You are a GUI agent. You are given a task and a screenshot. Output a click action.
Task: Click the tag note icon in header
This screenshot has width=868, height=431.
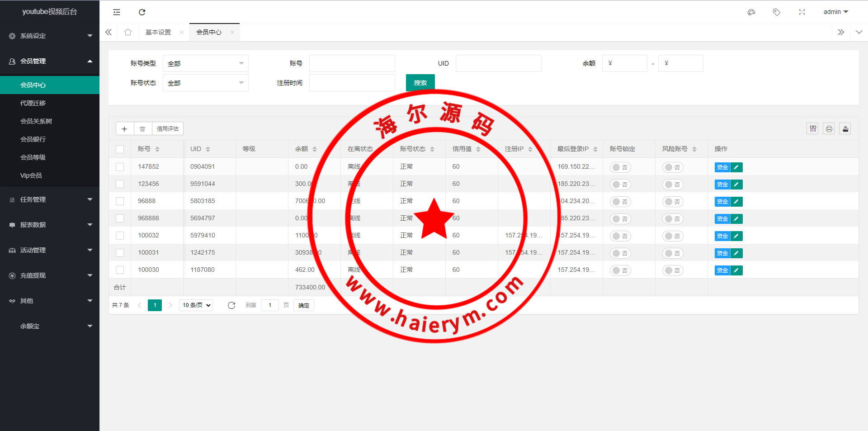(776, 12)
